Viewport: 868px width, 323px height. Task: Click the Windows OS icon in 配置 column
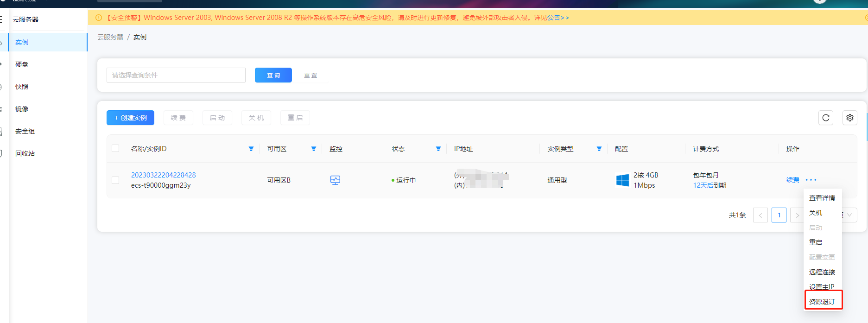click(622, 180)
